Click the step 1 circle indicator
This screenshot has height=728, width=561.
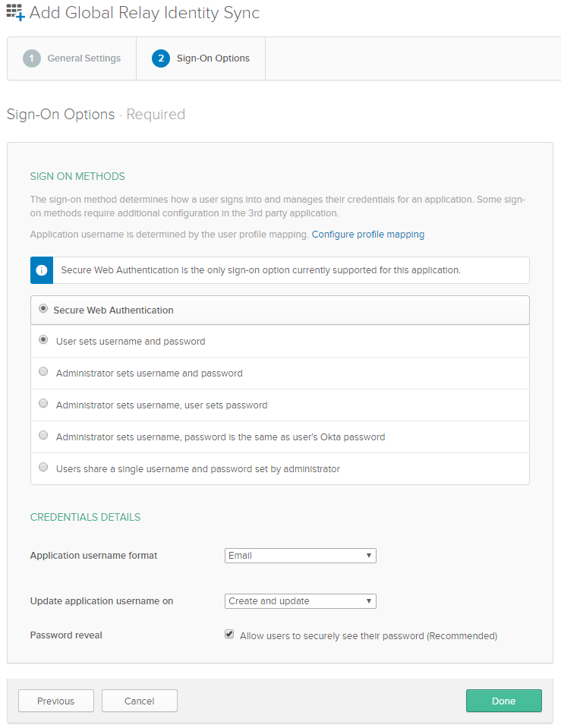[x=31, y=58]
